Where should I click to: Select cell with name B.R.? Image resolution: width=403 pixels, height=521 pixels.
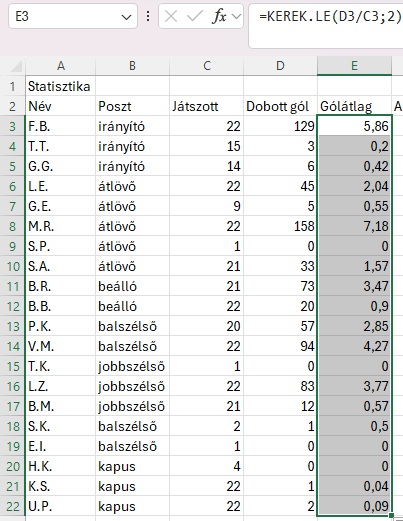point(61,286)
